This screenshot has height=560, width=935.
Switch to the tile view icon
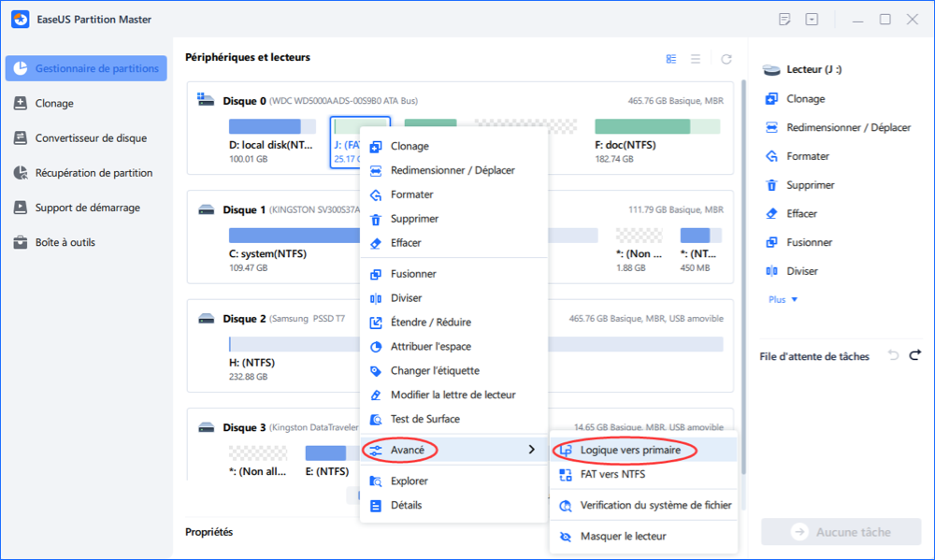[671, 59]
